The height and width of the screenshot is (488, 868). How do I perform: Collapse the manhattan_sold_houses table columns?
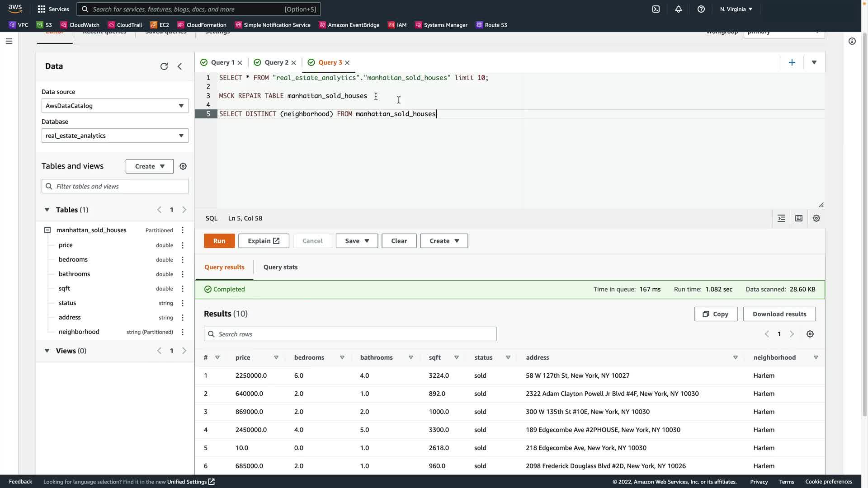coord(47,230)
